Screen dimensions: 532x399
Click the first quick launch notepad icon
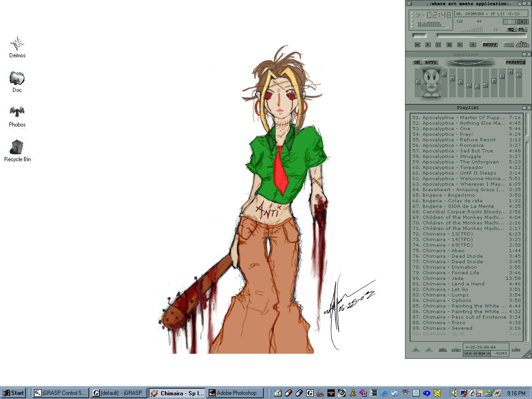coord(278,393)
